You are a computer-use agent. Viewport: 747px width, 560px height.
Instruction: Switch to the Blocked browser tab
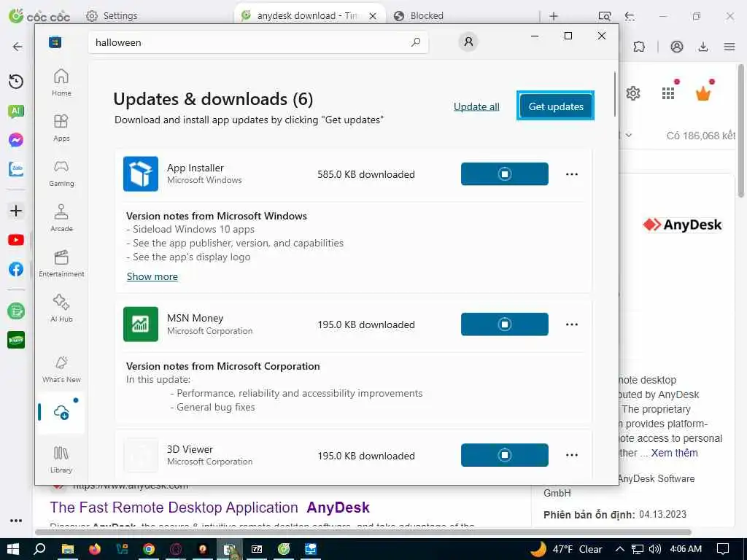point(419,16)
